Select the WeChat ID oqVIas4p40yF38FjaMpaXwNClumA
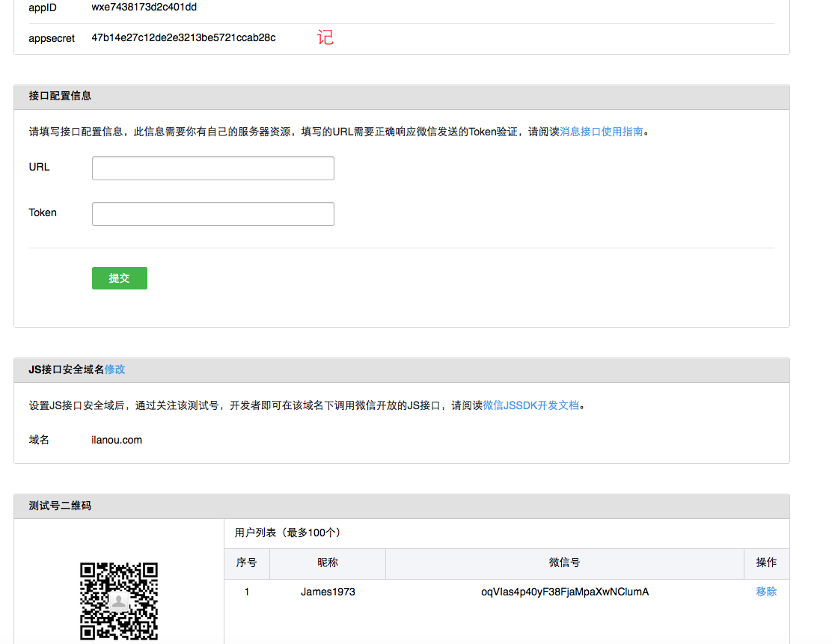The width and height of the screenshot is (832, 644). 565,592
